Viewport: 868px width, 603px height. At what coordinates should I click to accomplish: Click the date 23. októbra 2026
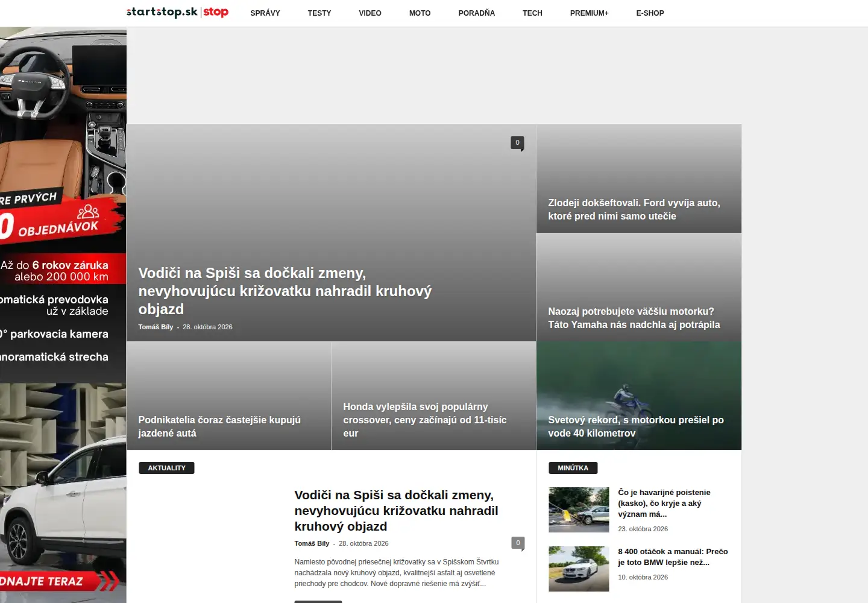[643, 529]
